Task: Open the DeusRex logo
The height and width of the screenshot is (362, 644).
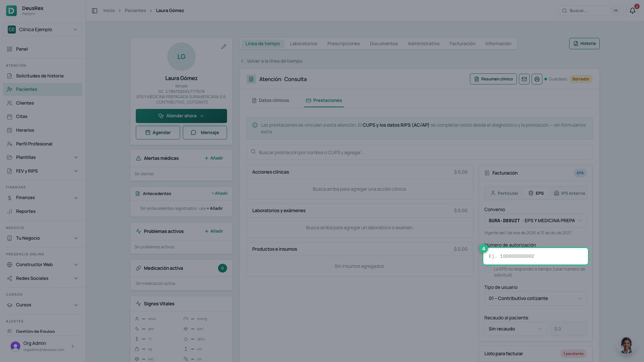Action: (x=11, y=11)
